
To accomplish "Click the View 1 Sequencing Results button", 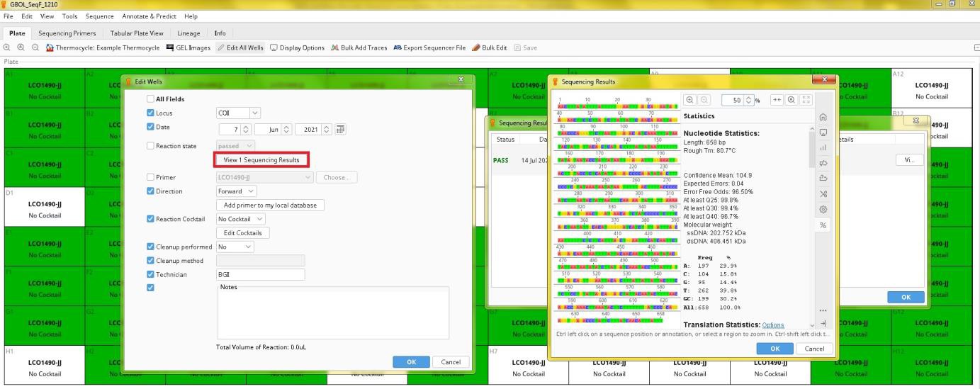I will [x=261, y=160].
